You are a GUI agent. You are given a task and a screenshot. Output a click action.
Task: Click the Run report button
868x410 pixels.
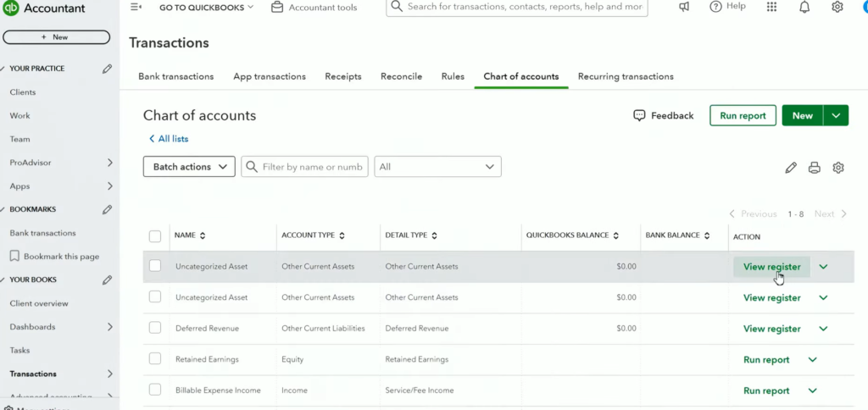coord(743,116)
